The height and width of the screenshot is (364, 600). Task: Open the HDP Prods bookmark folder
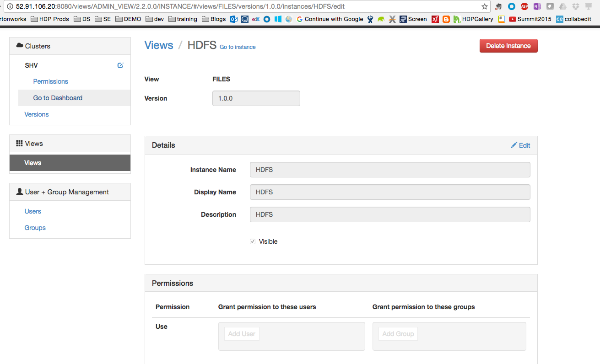(x=50, y=19)
